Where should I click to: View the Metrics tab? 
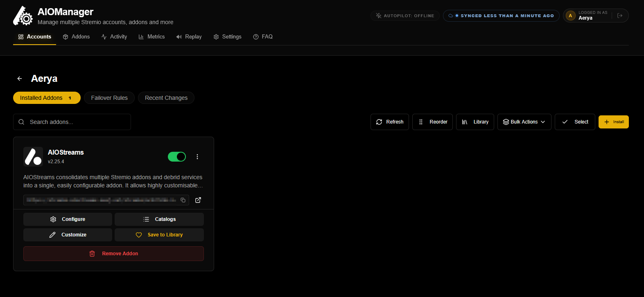tap(151, 37)
